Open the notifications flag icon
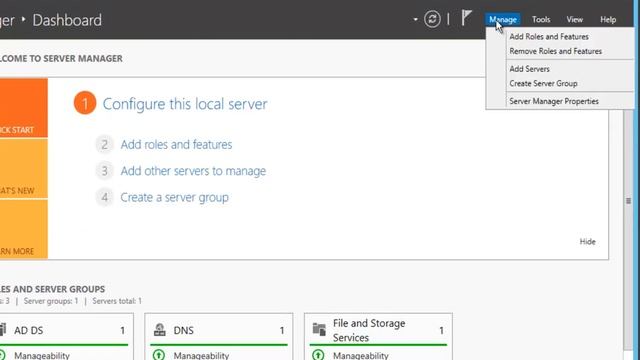Image resolution: width=640 pixels, height=360 pixels. click(x=467, y=18)
